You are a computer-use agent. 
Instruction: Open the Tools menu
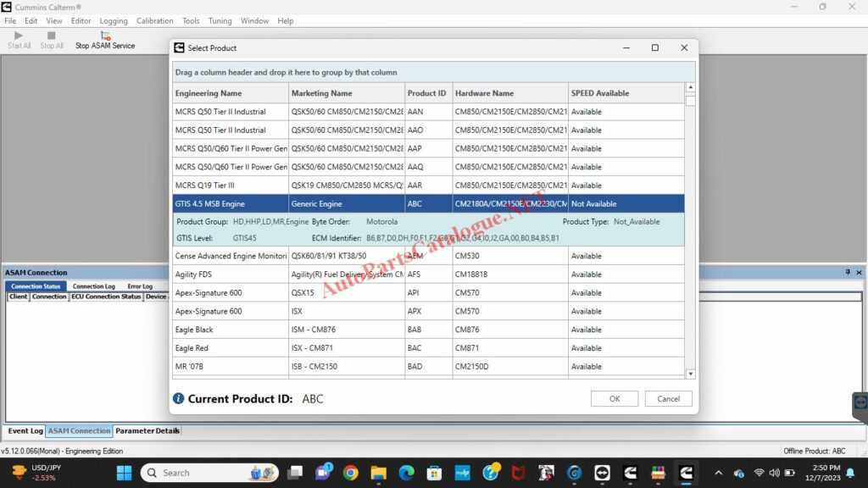click(190, 20)
